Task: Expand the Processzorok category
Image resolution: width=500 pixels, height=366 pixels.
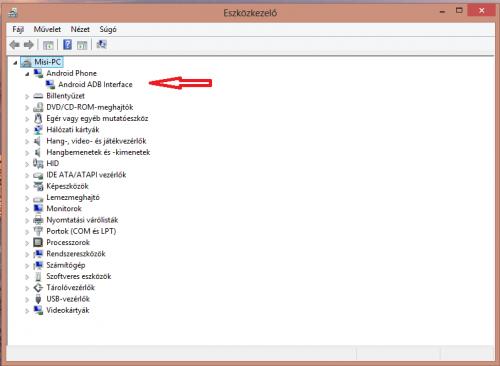Action: coord(27,243)
